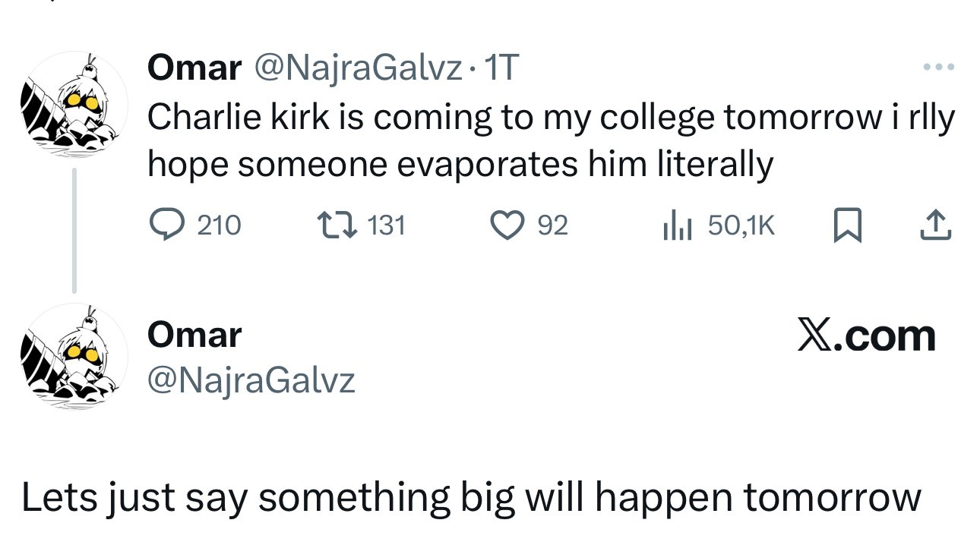The image size is (980, 545).
Task: Open the avatar on the second tweet
Action: pyautogui.click(x=74, y=357)
